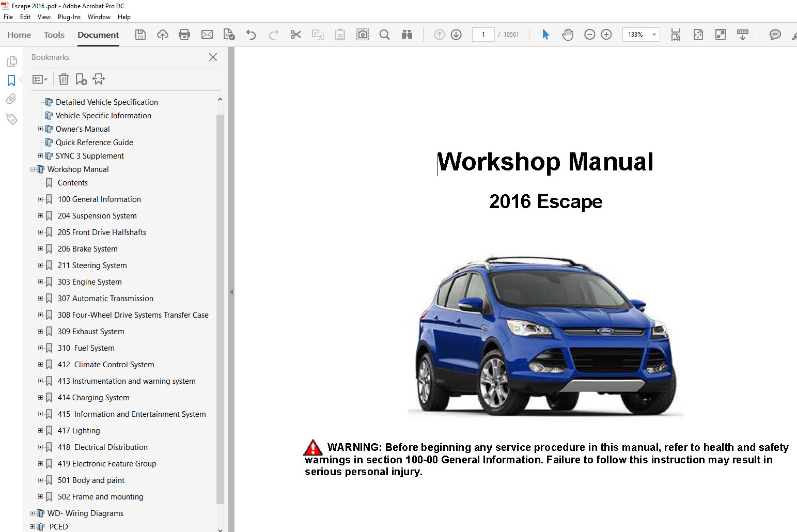This screenshot has width=797, height=532.
Task: Select the Hand pan tool
Action: click(x=568, y=35)
